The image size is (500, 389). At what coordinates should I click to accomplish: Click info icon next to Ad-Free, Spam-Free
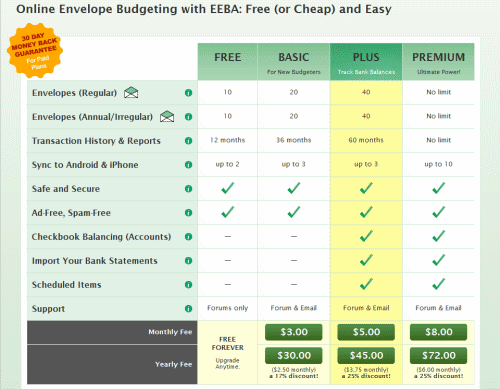click(x=188, y=213)
